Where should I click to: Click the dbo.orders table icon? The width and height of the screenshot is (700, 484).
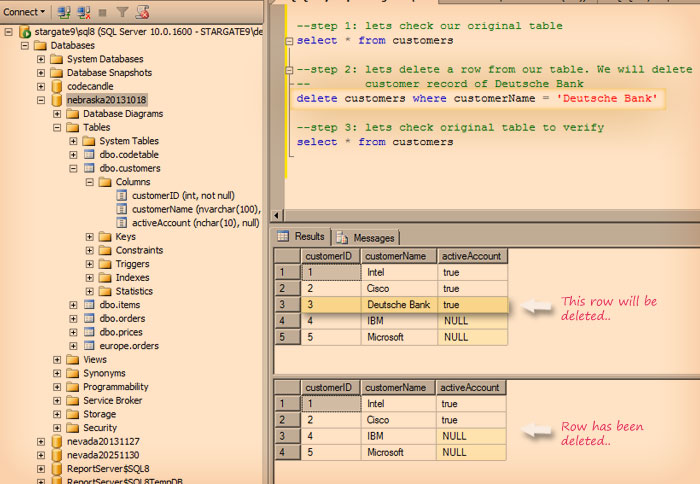[89, 319]
